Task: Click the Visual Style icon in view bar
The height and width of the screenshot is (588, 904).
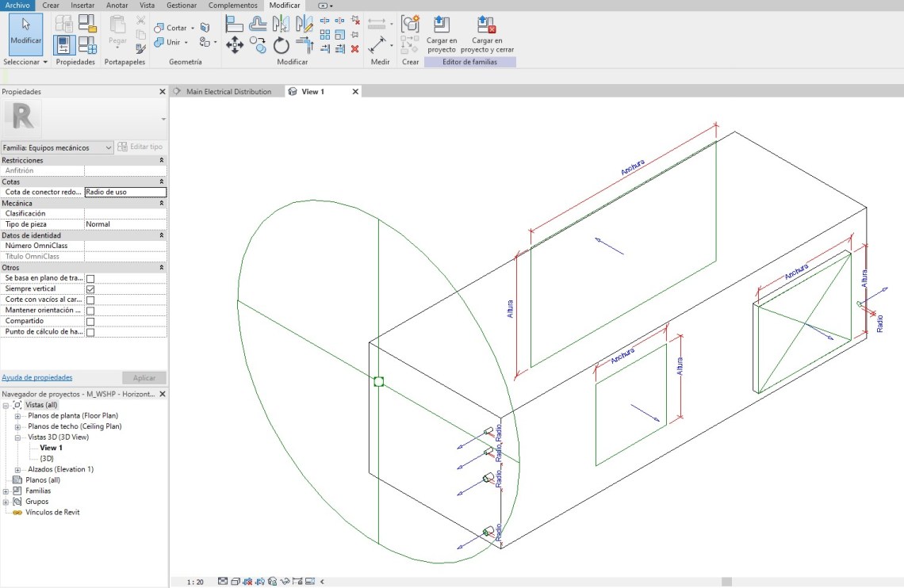Action: coord(236,582)
